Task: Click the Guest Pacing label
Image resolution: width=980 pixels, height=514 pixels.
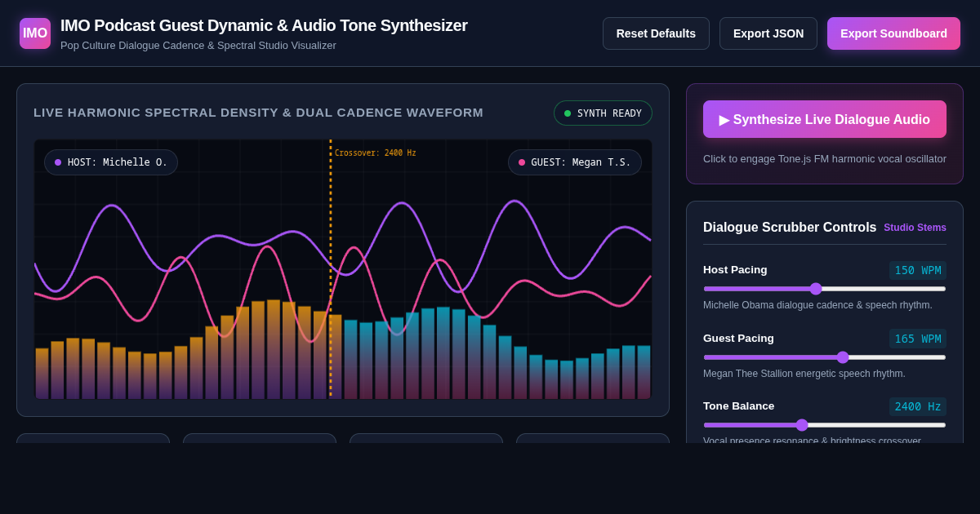Action: coord(738,339)
